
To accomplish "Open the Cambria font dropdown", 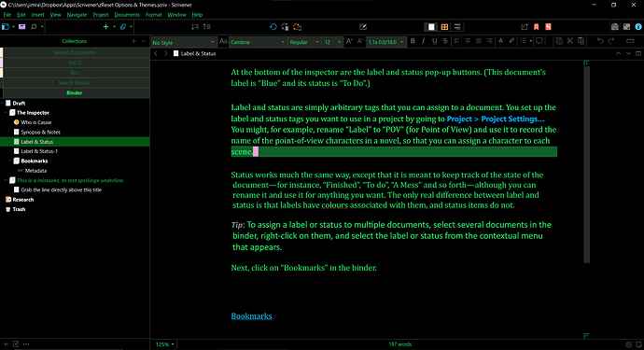I will click(x=258, y=42).
